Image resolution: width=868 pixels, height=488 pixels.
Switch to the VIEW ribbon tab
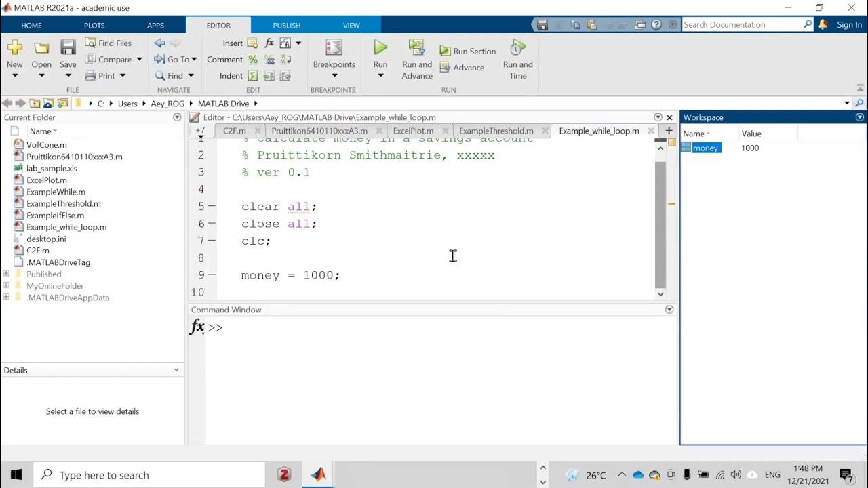point(351,25)
